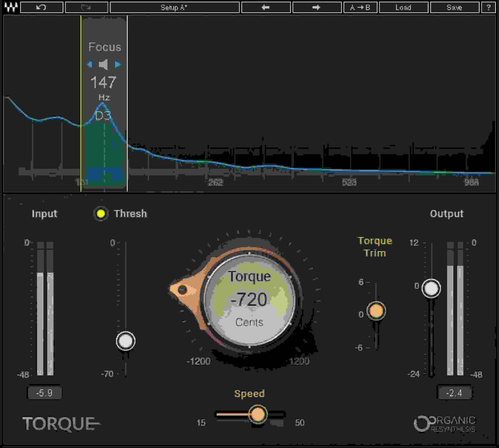Open the Load preset menu

404,7
